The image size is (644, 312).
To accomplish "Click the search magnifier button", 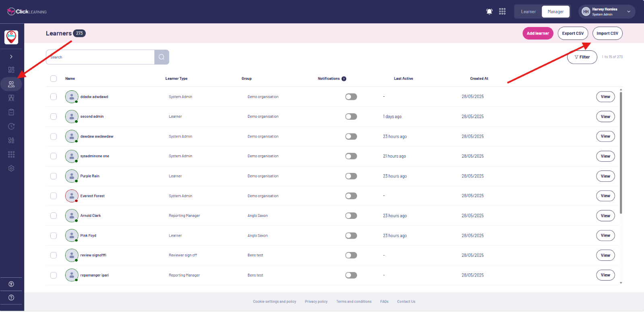I will click(x=162, y=57).
